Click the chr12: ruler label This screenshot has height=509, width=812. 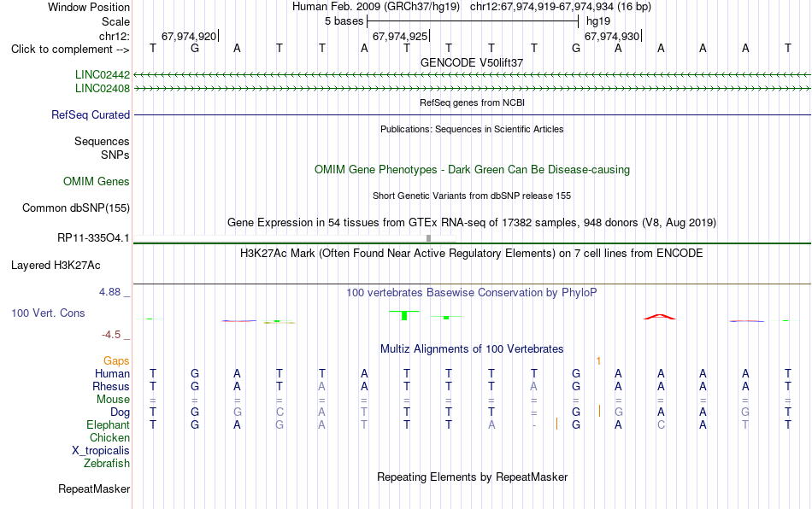pos(114,36)
